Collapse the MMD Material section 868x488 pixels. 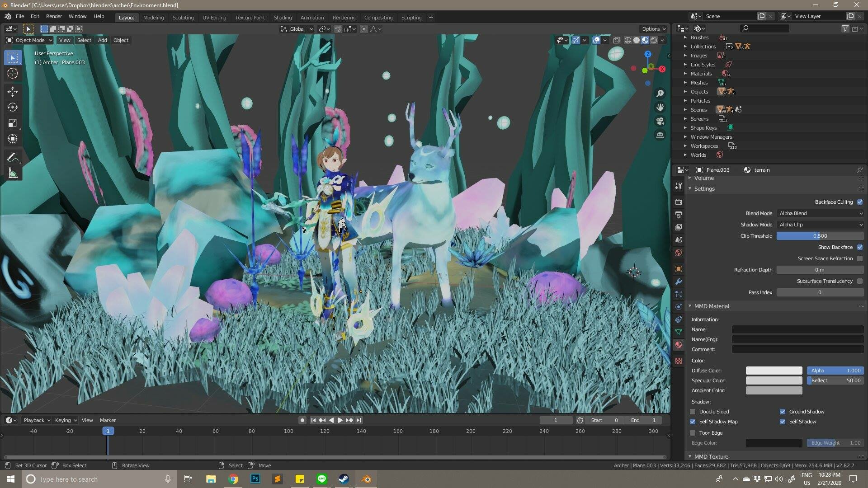[x=690, y=306]
